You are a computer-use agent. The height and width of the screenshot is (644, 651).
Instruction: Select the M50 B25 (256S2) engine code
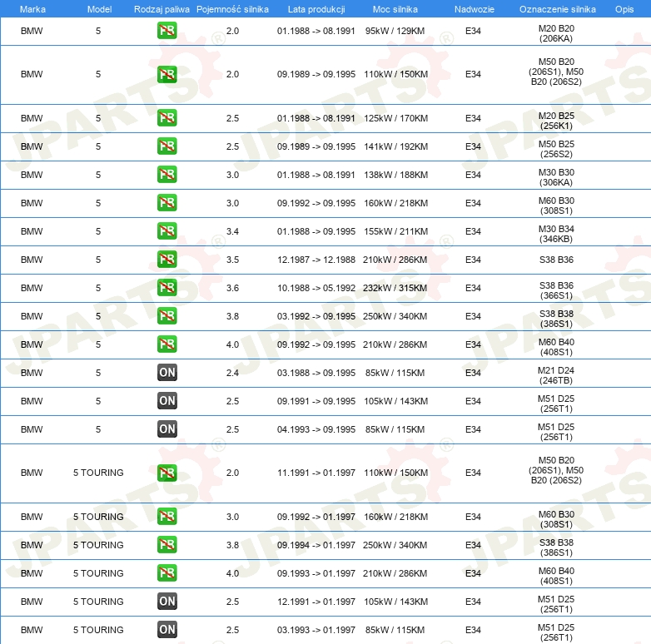click(x=556, y=149)
